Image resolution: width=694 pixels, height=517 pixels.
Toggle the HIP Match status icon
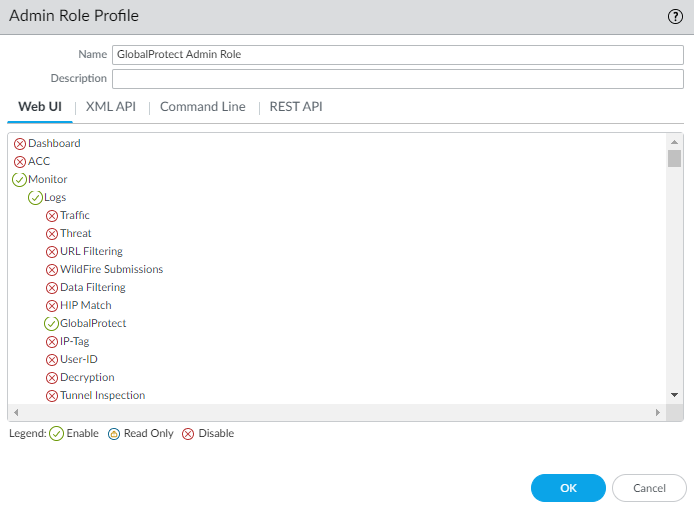(52, 306)
